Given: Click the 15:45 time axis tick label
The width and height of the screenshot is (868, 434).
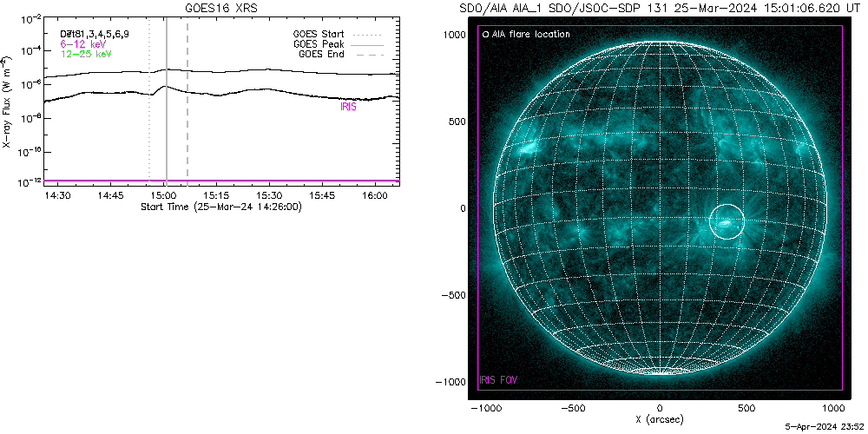Looking at the screenshot, I should (x=322, y=196).
